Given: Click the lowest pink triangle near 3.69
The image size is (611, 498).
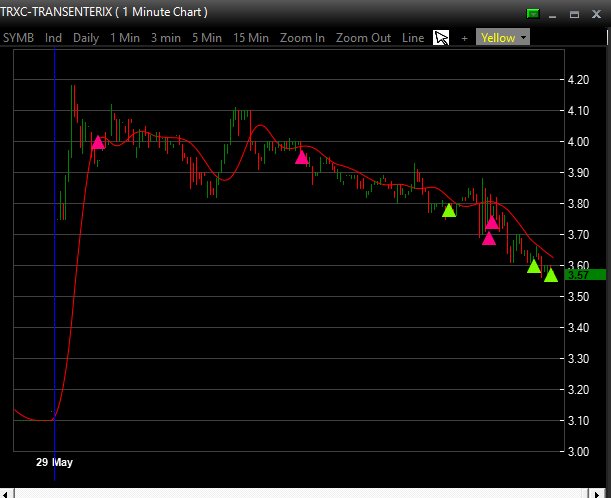Looking at the screenshot, I should (x=489, y=238).
